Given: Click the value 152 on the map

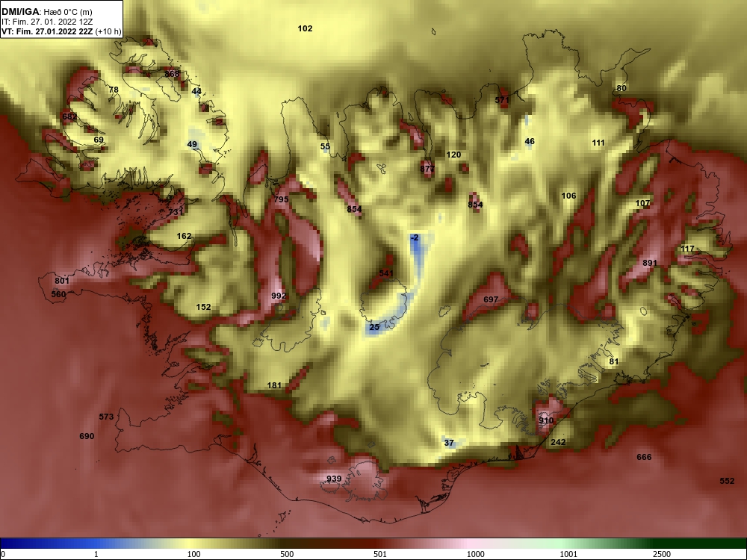Looking at the screenshot, I should click(203, 307).
